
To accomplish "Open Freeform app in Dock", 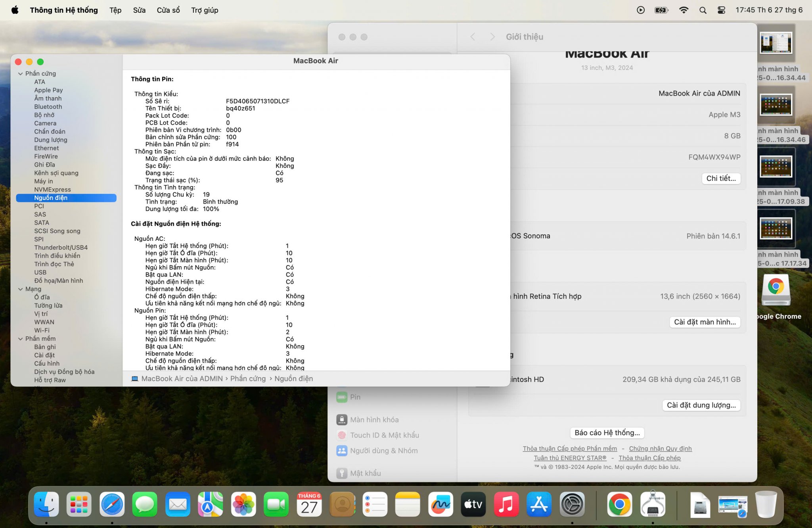I will click(x=440, y=504).
